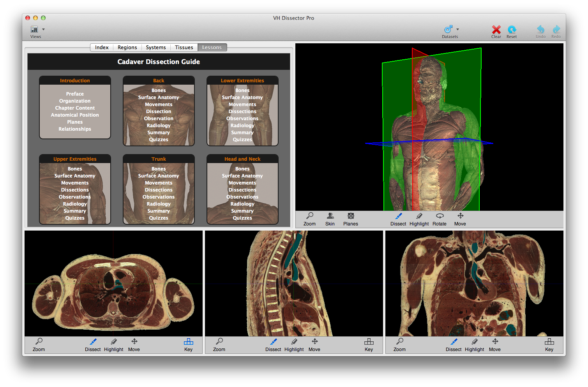The image size is (588, 387).
Task: Click the Undo arrow
Action: 540,29
